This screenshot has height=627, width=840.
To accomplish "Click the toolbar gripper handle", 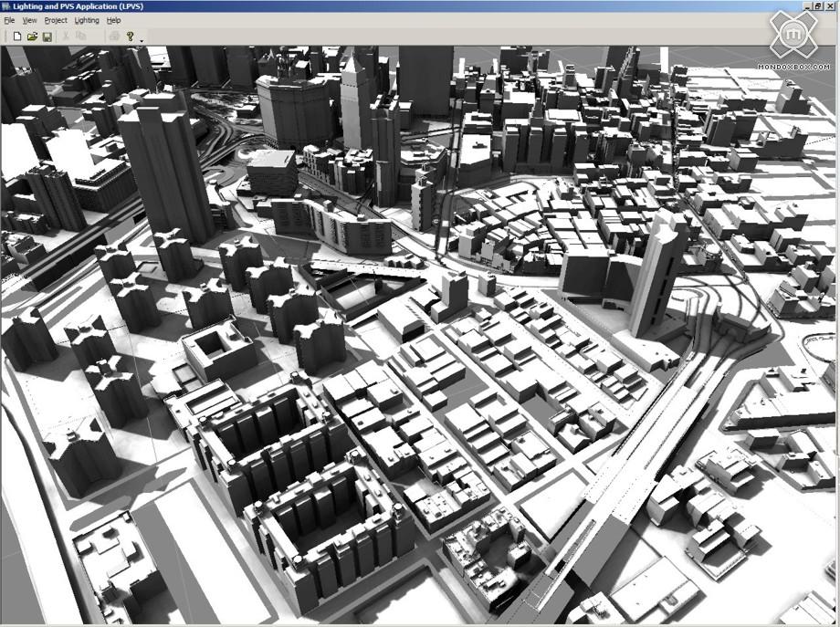I will click(5, 37).
